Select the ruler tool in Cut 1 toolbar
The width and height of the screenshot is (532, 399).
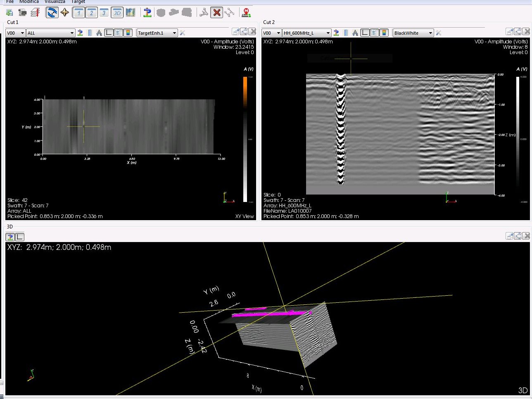[x=90, y=33]
